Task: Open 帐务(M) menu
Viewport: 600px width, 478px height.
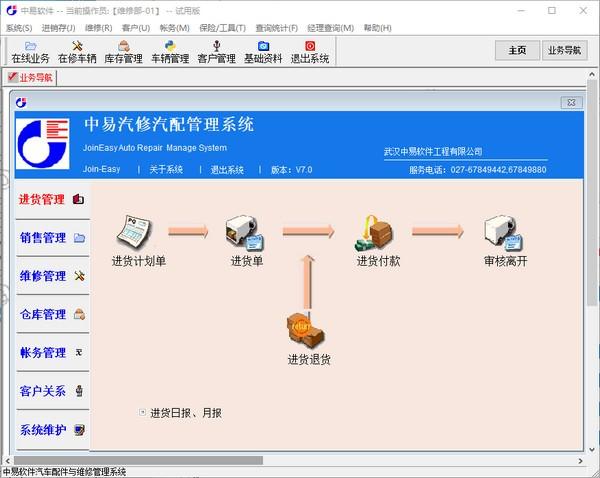Action: point(174,28)
